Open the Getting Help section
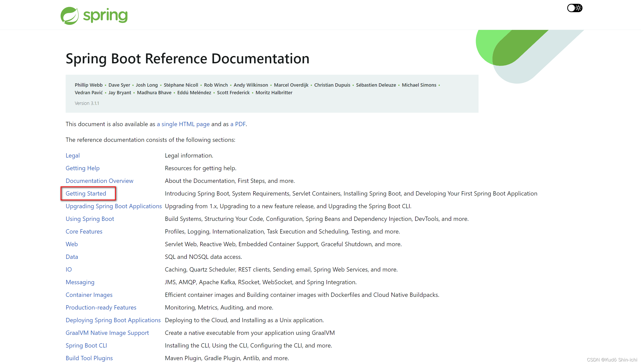This screenshot has height=364, width=641. click(83, 168)
